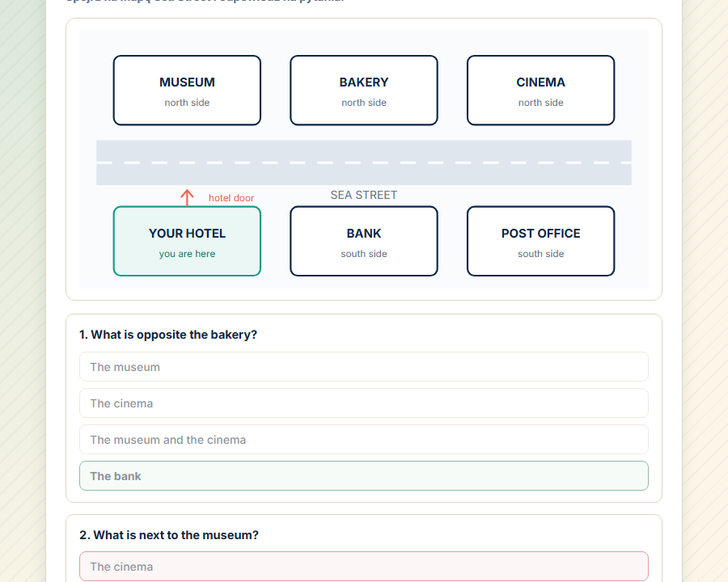Click the Post Office building box
728x582 pixels.
(541, 242)
